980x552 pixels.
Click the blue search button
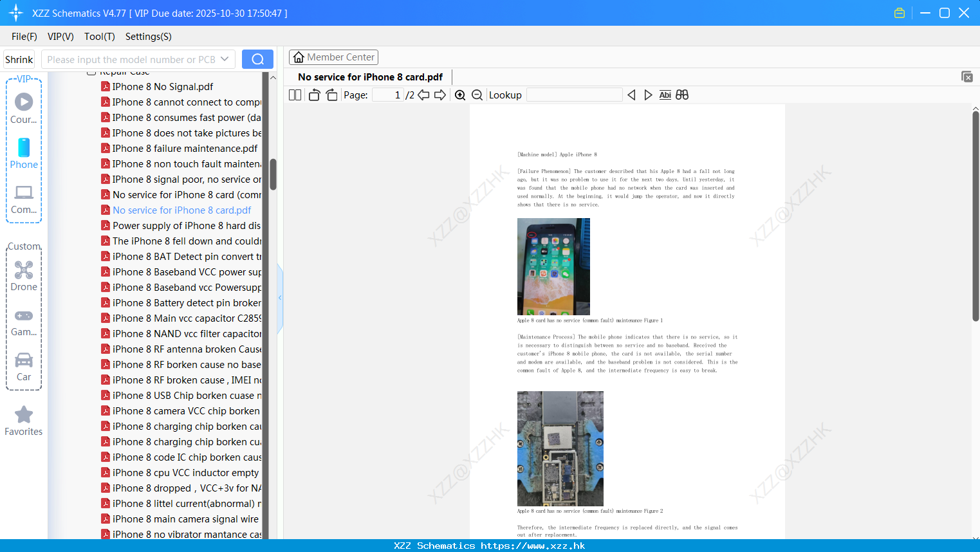point(257,59)
